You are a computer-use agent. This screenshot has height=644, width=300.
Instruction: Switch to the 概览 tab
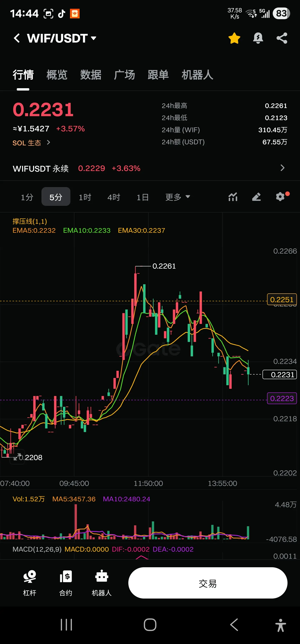57,75
